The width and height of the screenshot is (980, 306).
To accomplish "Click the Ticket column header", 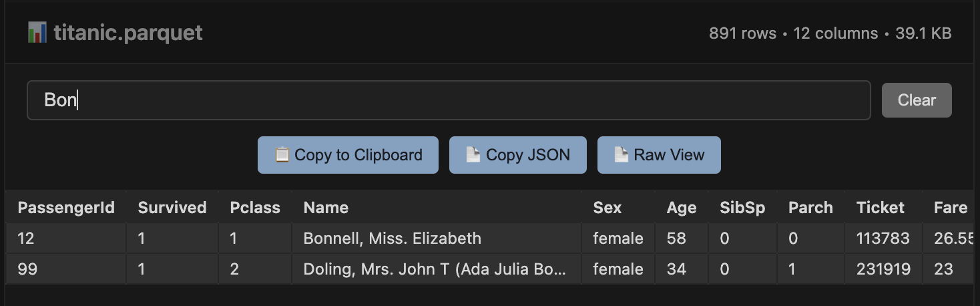I will click(881, 208).
